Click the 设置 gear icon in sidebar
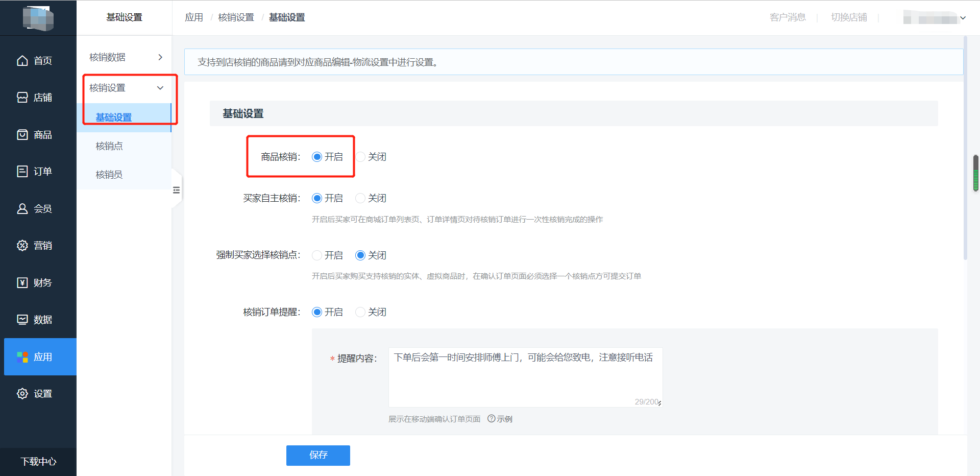Screen dimensions: 980x476 [x=22, y=394]
